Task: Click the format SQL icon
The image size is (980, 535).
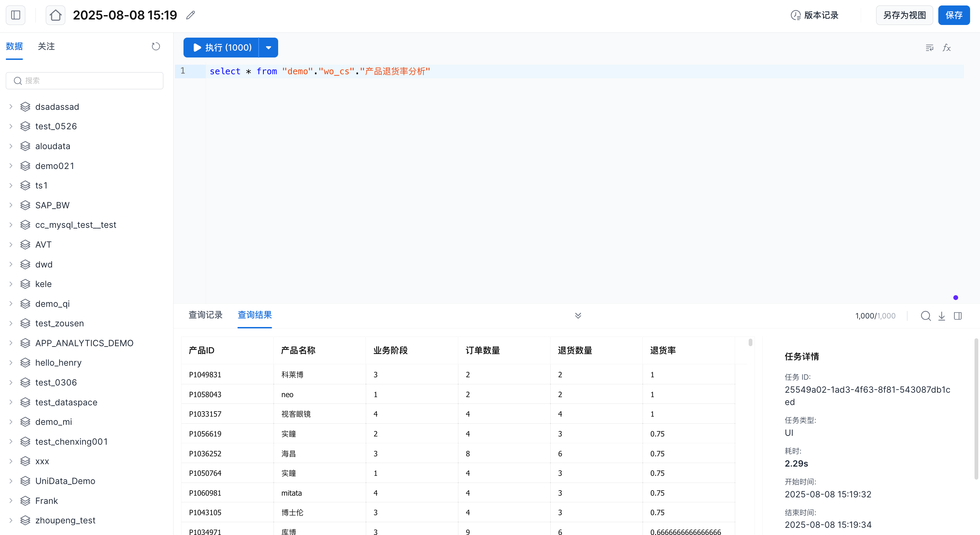Action: (x=929, y=48)
